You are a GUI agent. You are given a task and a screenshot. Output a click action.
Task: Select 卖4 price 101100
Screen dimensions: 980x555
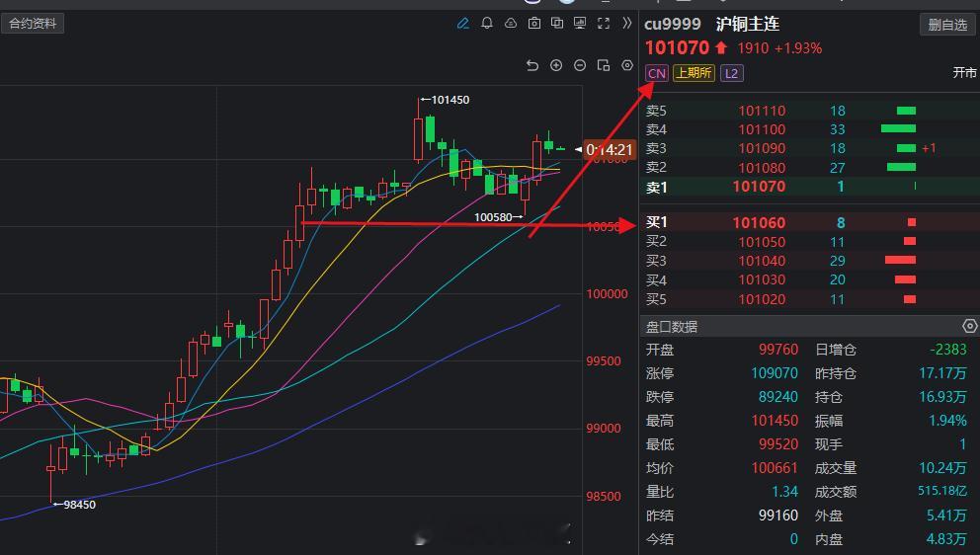click(x=762, y=129)
